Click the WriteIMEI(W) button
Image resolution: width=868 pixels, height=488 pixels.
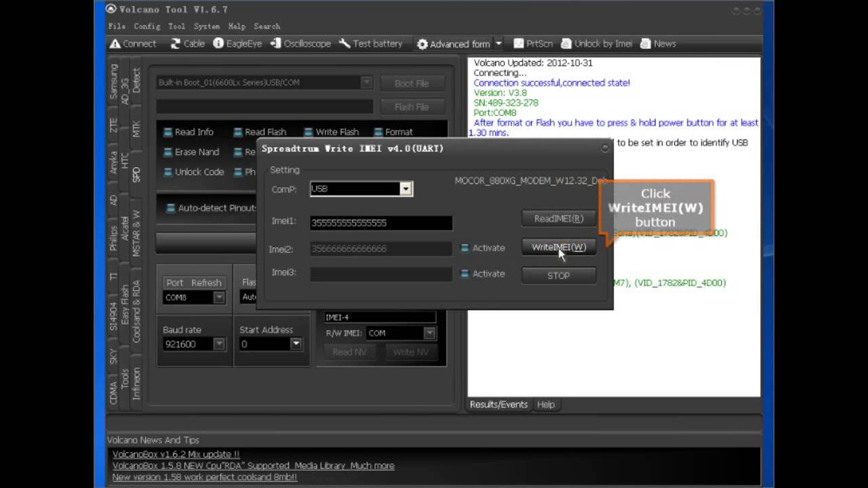pos(558,247)
